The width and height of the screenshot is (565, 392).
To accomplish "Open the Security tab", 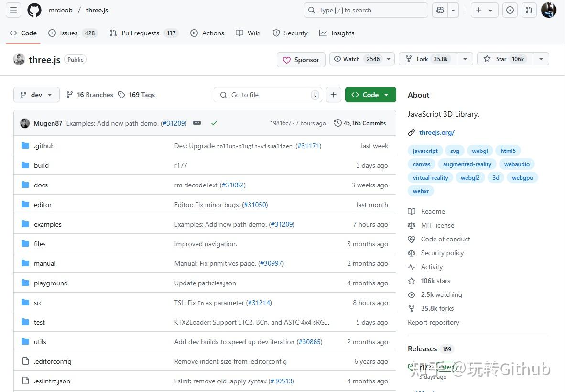I will pos(290,33).
